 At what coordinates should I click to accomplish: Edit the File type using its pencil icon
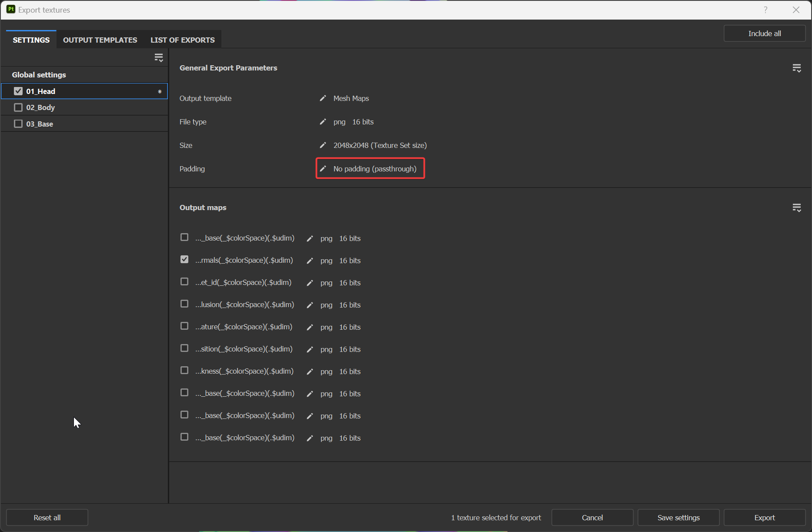point(323,122)
